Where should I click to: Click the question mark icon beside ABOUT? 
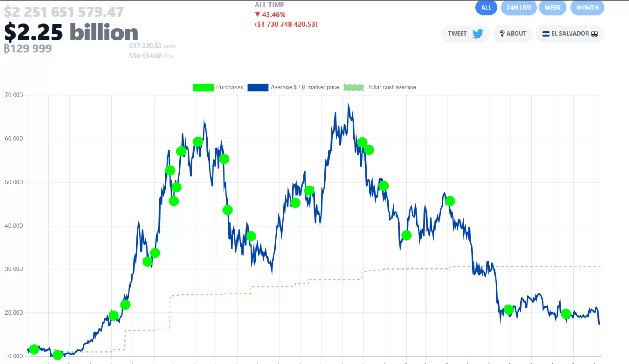[502, 34]
